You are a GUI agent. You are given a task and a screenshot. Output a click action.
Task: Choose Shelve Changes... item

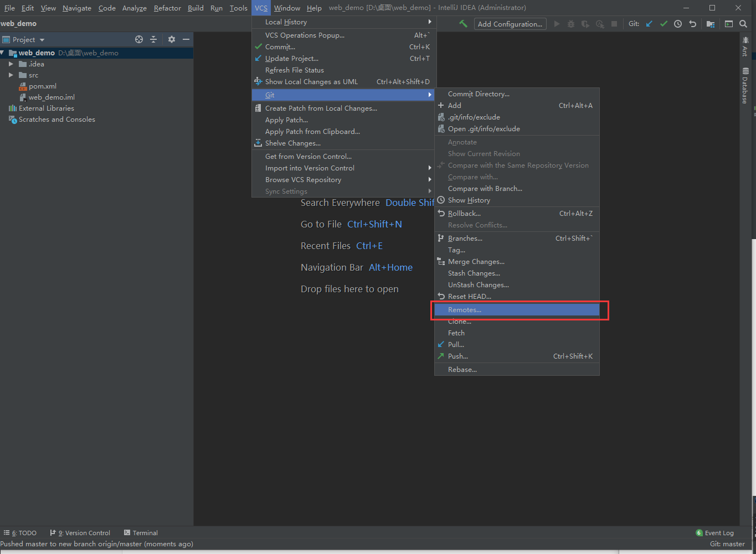(344, 143)
